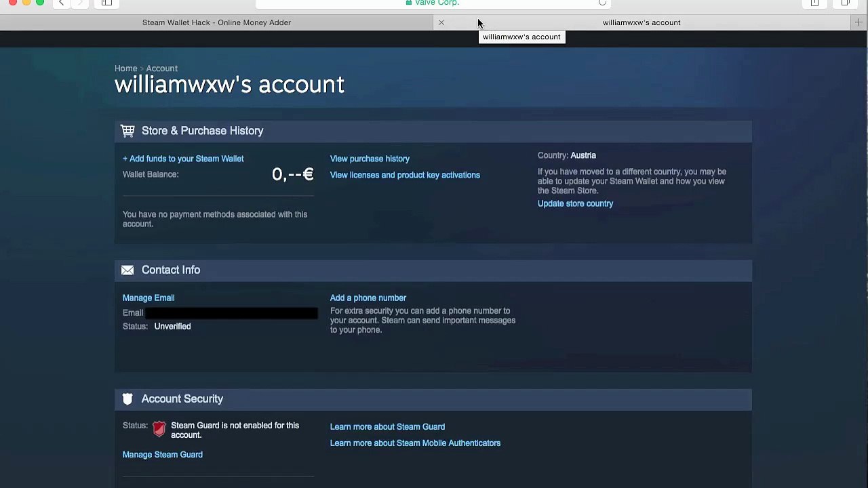This screenshot has height=488, width=868.
Task: Click the Austria country value
Action: [x=583, y=155]
